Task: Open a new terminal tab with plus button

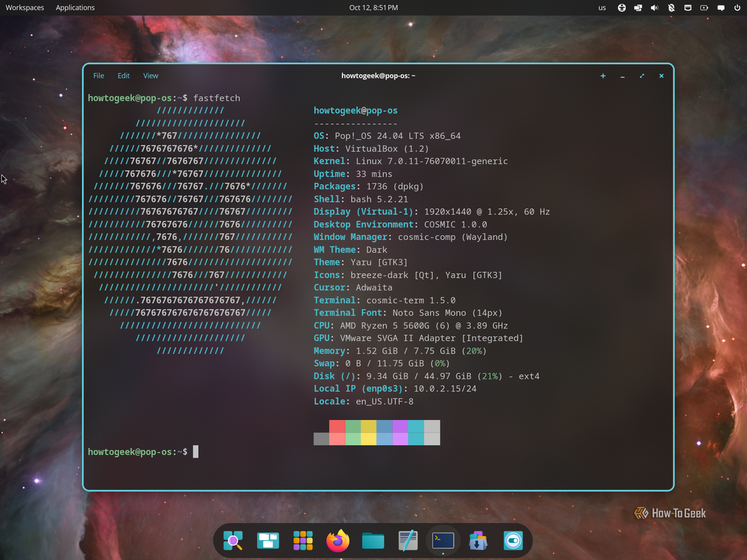Action: [603, 76]
